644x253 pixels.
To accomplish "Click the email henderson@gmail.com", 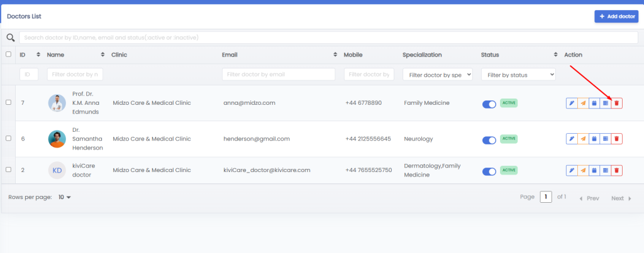I will coord(257,139).
